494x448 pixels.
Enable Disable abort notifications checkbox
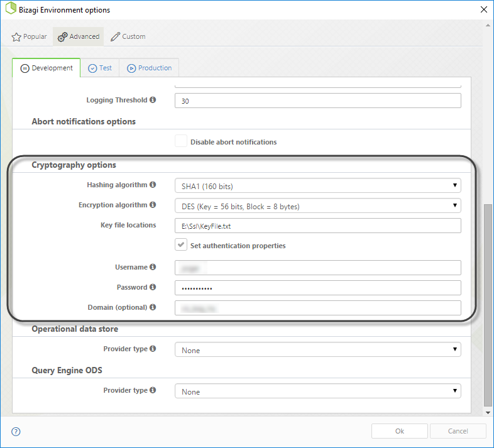click(x=181, y=141)
